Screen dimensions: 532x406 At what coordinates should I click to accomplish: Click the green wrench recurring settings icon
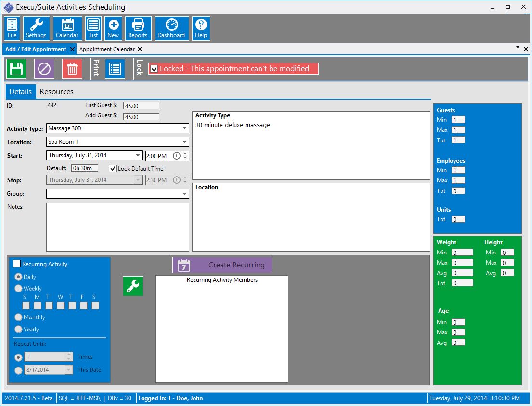pyautogui.click(x=133, y=286)
